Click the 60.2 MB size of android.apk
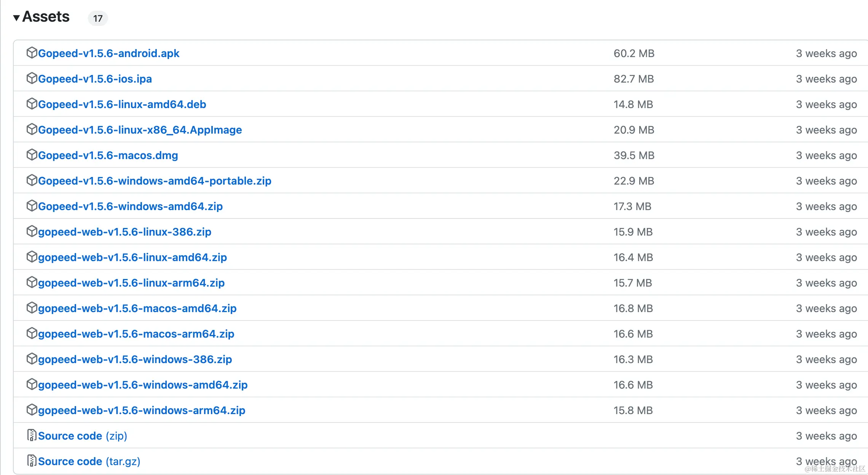Viewport: 868px width, 475px height. coord(634,53)
